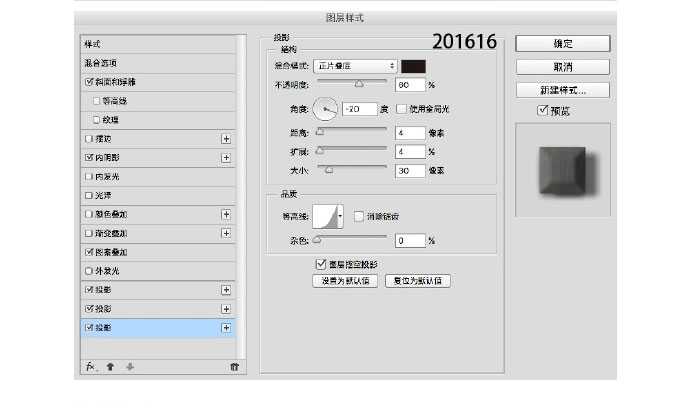Click the plus icon beside 描边
Viewport: 690px width, 408px height.
[x=226, y=139]
